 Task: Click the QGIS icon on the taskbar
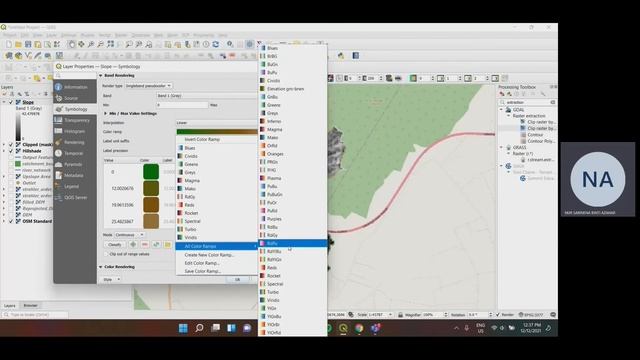343,328
